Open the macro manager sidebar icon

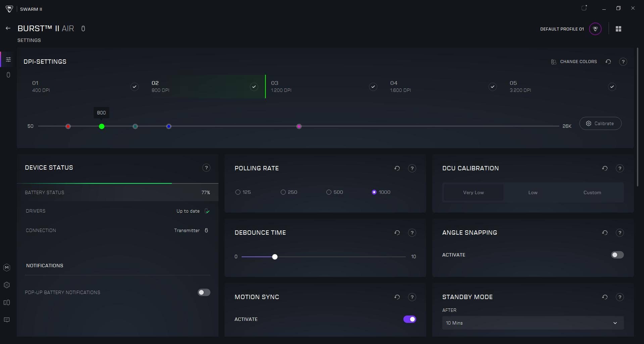[x=7, y=268]
